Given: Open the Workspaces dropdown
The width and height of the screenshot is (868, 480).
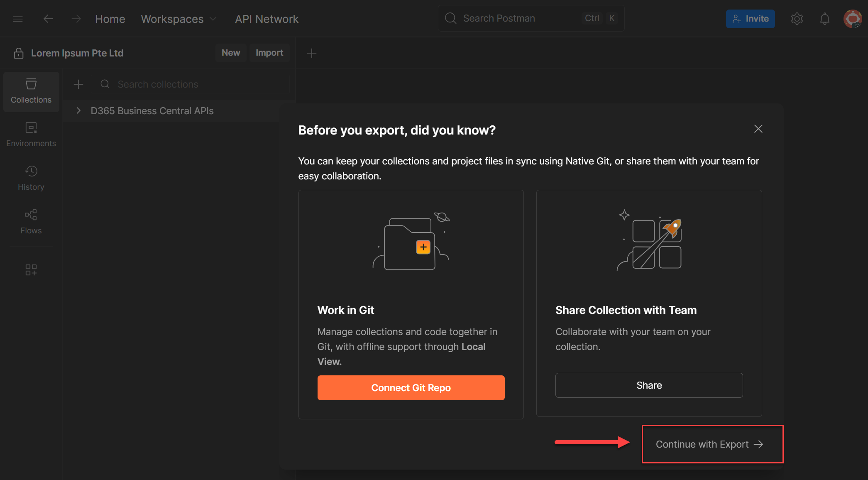Looking at the screenshot, I should point(178,19).
